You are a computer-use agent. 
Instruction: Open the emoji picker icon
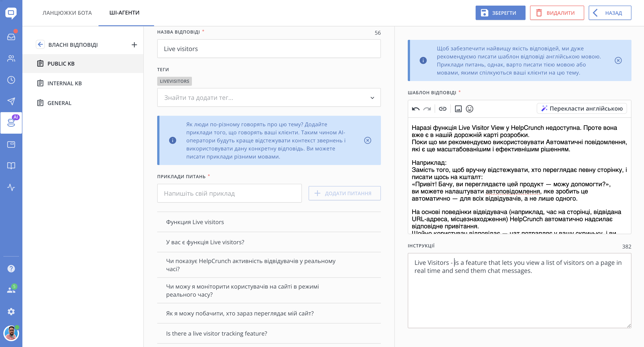coord(470,109)
